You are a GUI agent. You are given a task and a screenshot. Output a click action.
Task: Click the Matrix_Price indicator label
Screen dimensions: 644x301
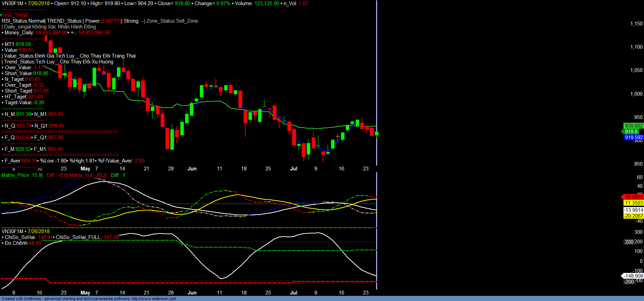21,175
